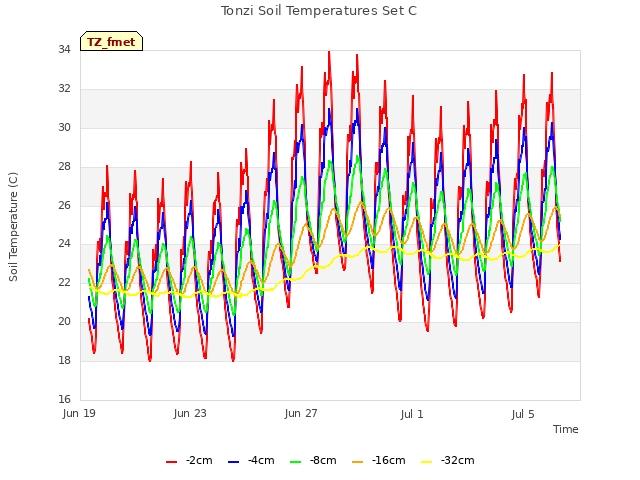This screenshot has height=480, width=640.
Task: Click the chart title Tonzi Soil Temperatures Set C
Action: coord(319,11)
